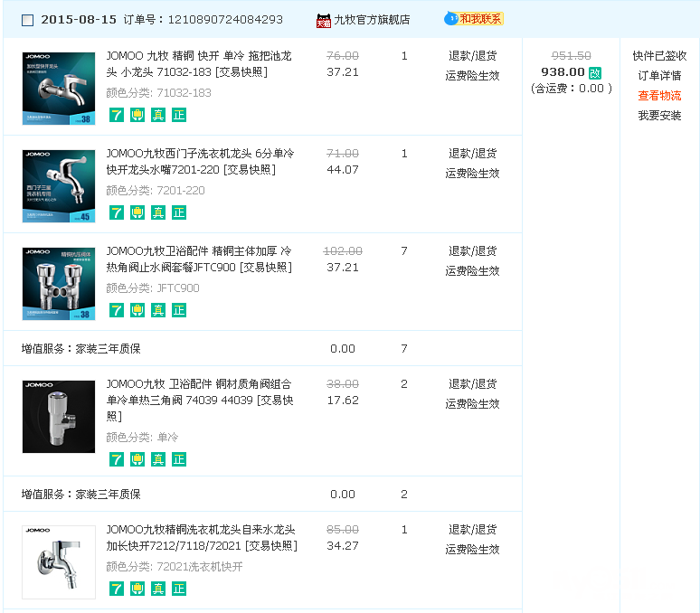Open 查看物流 logistics tracking
The width and height of the screenshot is (700, 613).
pos(659,96)
